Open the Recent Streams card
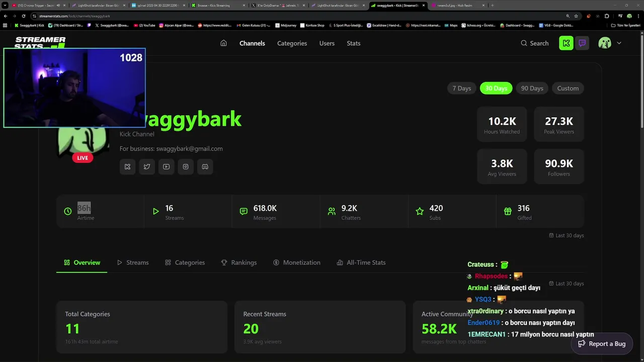 [320, 327]
